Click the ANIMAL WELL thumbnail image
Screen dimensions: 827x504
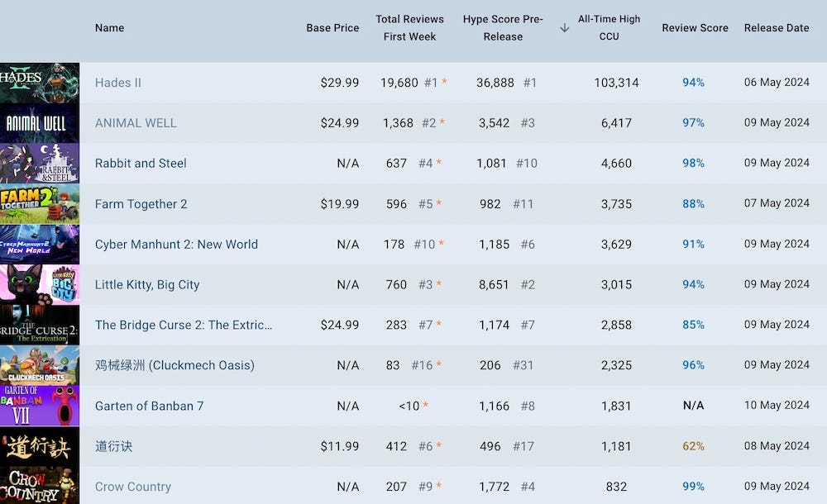pyautogui.click(x=40, y=123)
